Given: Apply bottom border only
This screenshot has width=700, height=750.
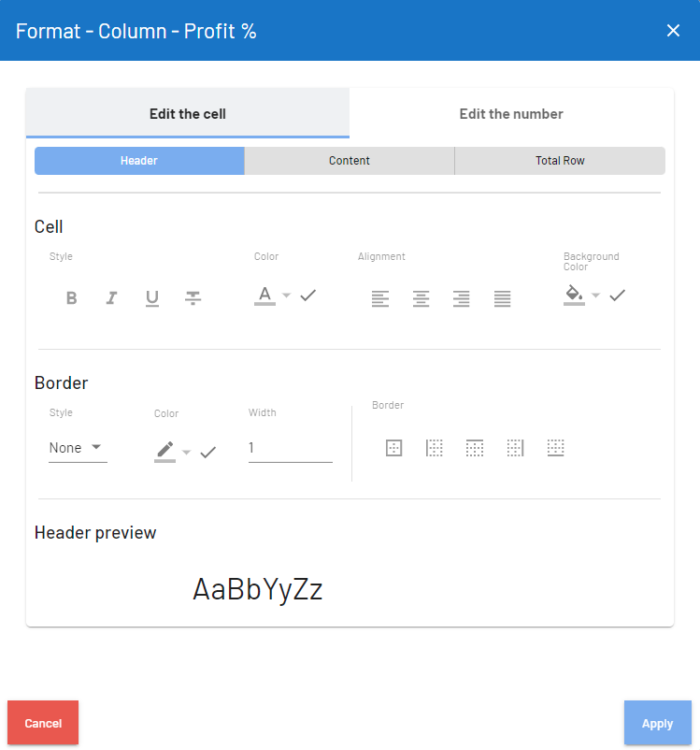Looking at the screenshot, I should click(x=556, y=448).
